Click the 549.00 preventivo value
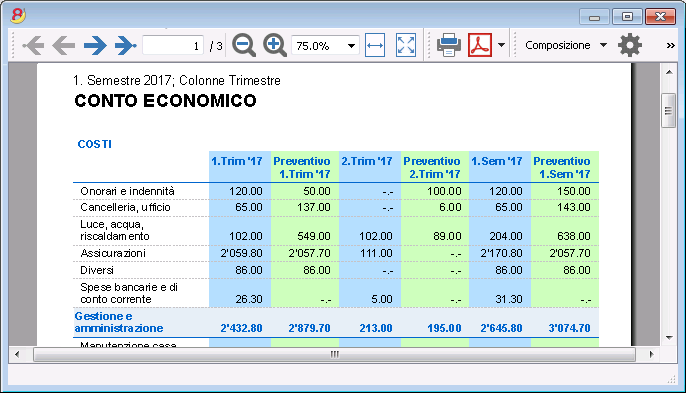The width and height of the screenshot is (686, 393). 313,236
